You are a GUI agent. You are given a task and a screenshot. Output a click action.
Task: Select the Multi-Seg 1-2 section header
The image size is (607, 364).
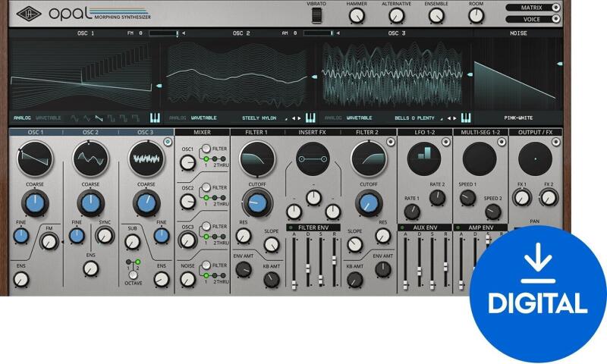tap(481, 132)
